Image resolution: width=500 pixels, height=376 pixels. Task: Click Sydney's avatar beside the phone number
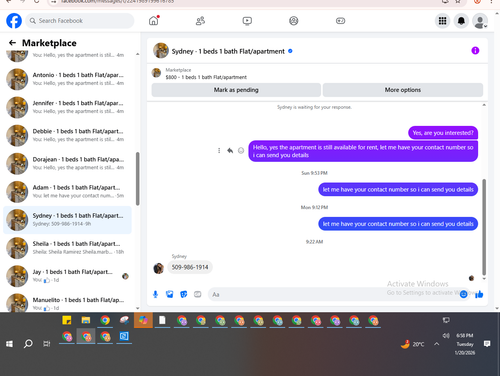pyautogui.click(x=159, y=268)
